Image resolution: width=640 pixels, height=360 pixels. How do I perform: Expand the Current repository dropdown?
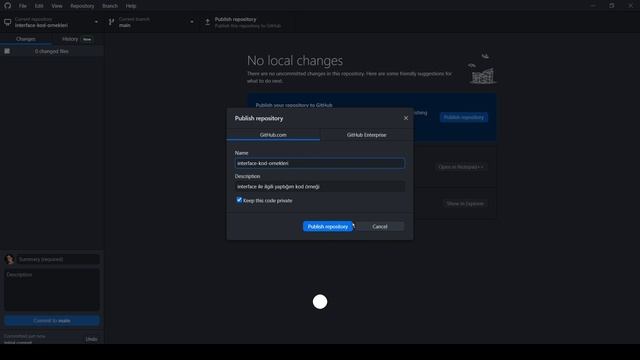(52, 22)
